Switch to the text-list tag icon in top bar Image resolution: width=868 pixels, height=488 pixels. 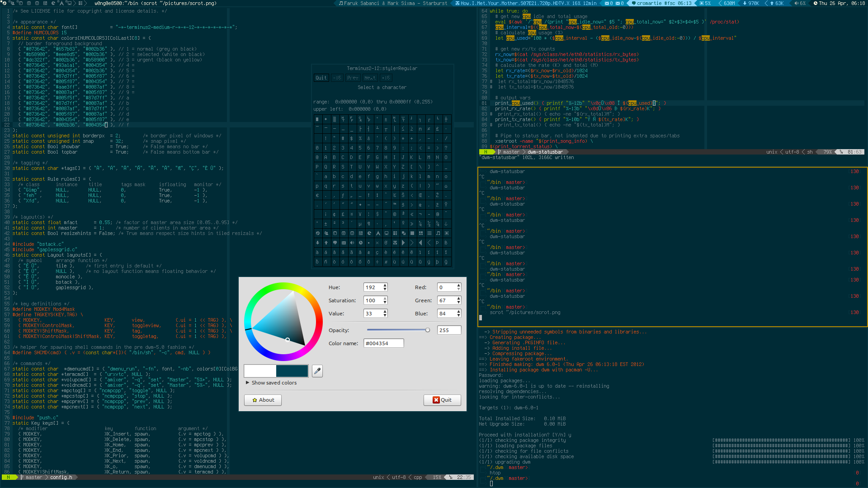point(29,3)
